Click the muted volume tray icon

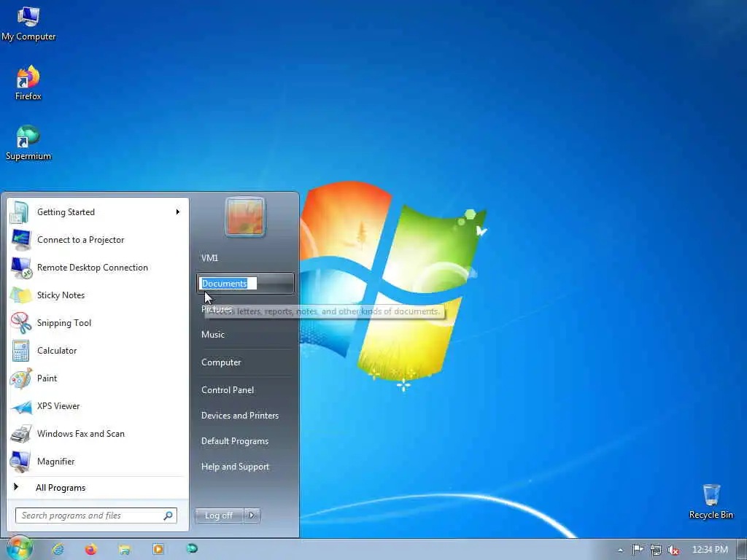[x=673, y=550]
